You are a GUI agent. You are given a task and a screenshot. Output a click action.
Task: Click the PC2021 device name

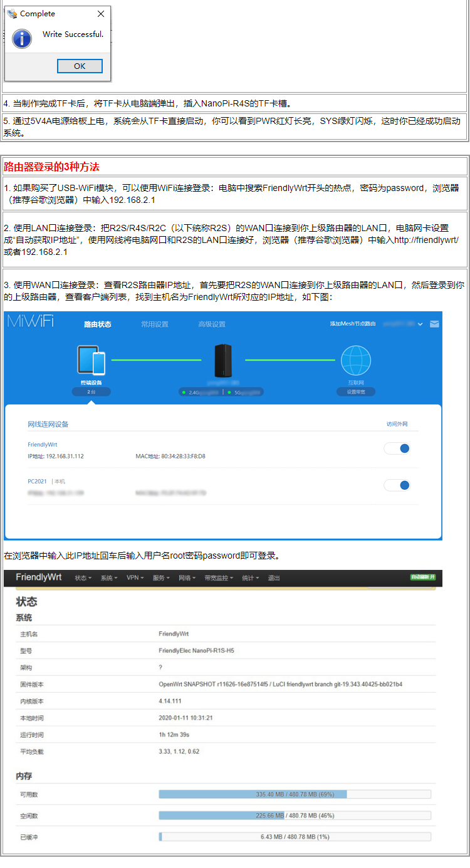click(38, 481)
